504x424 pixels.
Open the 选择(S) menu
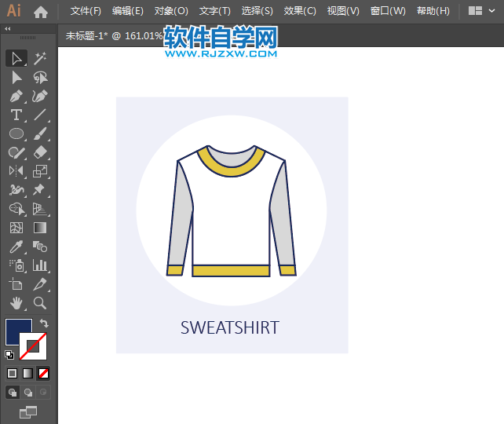(x=257, y=11)
